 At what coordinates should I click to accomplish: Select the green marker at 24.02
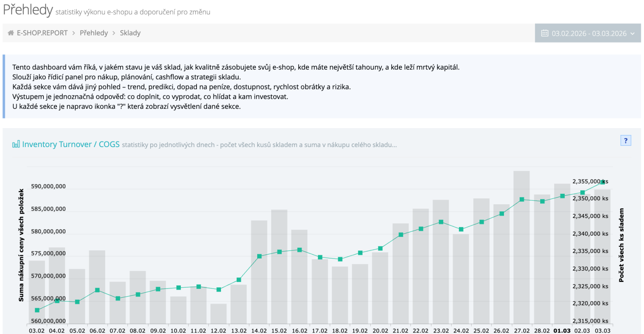[461, 229]
